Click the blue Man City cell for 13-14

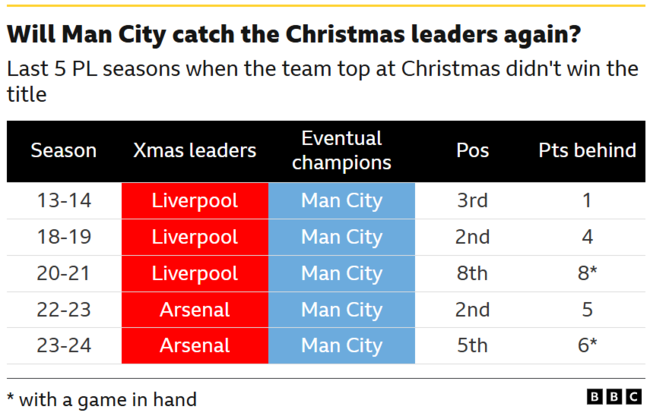(x=341, y=201)
